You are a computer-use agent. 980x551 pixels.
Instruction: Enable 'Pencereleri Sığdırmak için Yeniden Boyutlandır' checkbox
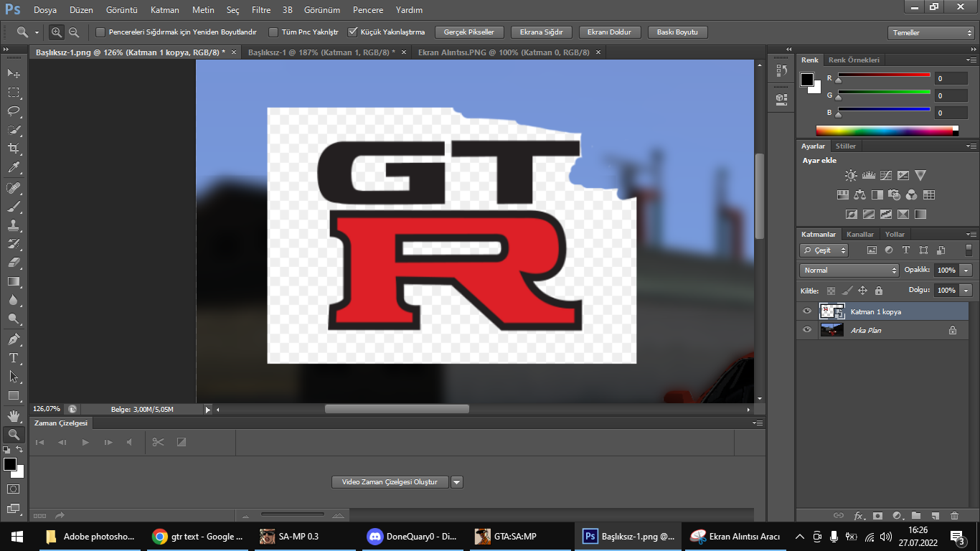pyautogui.click(x=100, y=32)
